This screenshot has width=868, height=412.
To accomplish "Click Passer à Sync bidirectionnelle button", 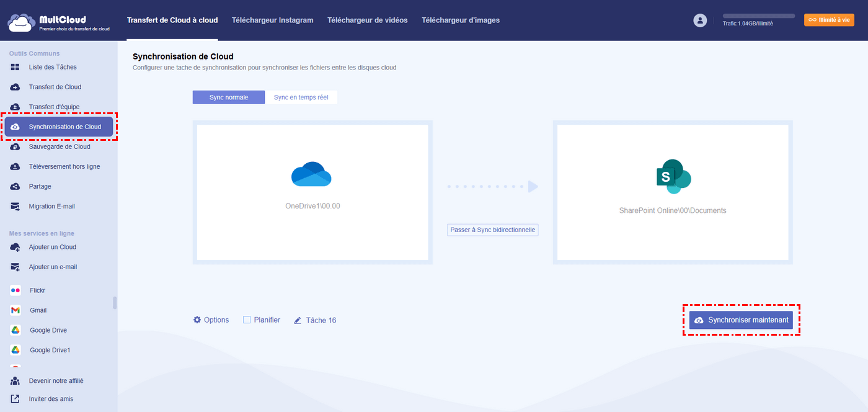I will click(493, 230).
